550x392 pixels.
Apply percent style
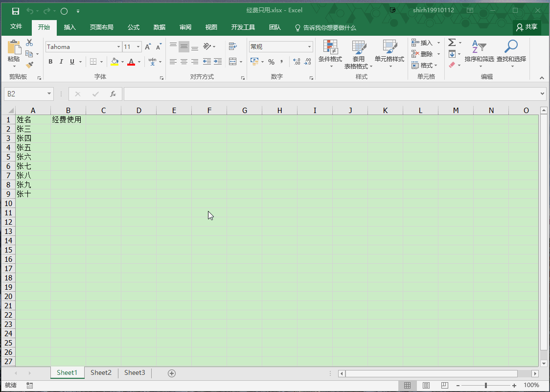(x=271, y=62)
